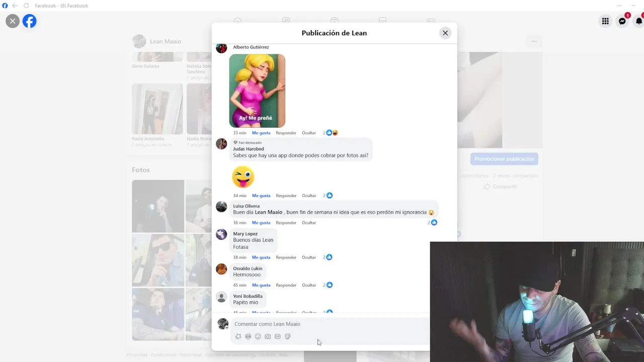The width and height of the screenshot is (644, 362).
Task: View likes on Luisa Olivera's comment
Action: [x=433, y=222]
